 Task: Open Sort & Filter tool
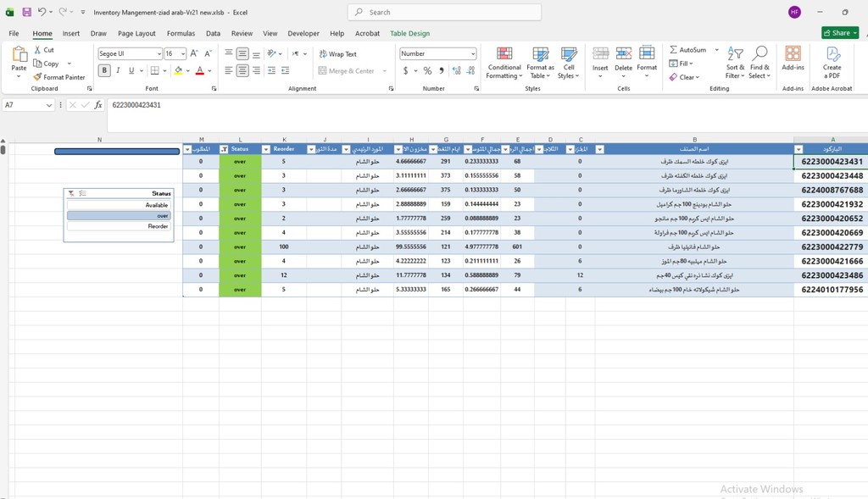click(x=735, y=63)
